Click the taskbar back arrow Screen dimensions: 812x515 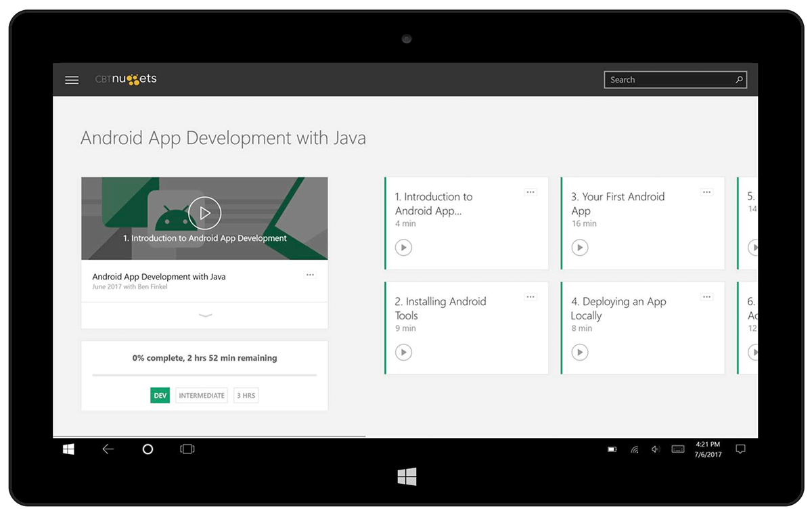(108, 449)
